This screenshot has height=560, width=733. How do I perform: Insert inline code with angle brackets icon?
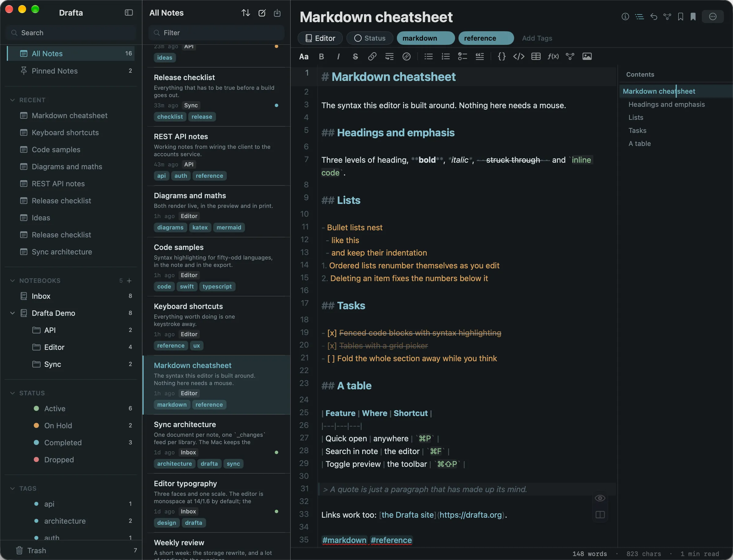tap(519, 56)
